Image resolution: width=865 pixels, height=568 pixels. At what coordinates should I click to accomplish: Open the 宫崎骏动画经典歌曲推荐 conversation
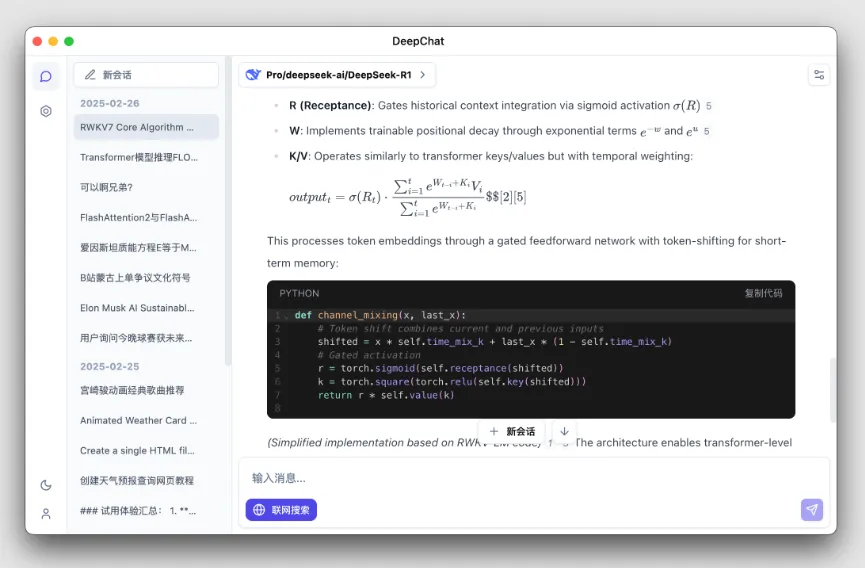(146, 390)
